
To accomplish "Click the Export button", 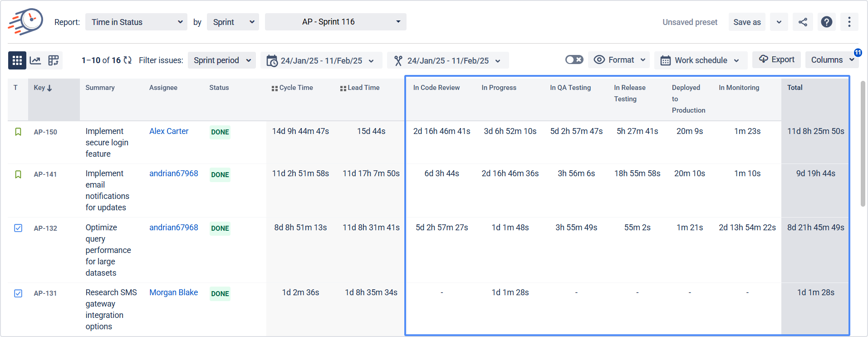I will tap(776, 59).
